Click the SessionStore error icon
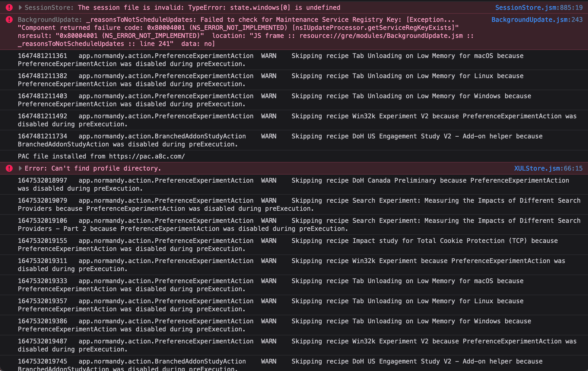 9,7
